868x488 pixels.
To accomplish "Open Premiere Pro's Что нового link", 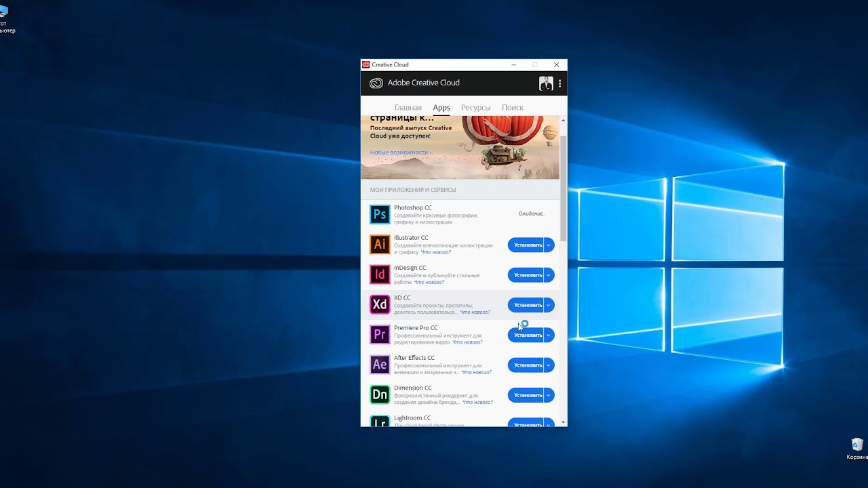I will pyautogui.click(x=467, y=342).
